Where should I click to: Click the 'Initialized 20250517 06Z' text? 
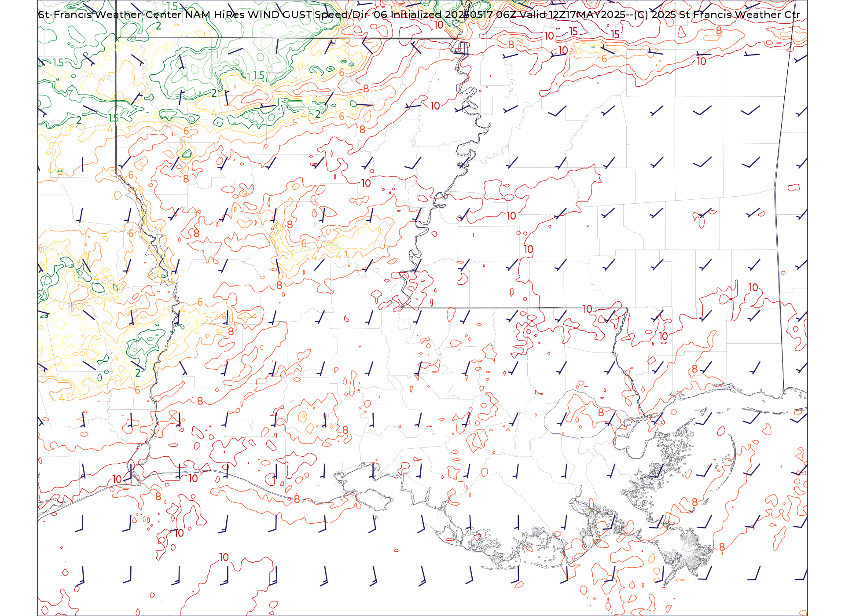pos(453,15)
